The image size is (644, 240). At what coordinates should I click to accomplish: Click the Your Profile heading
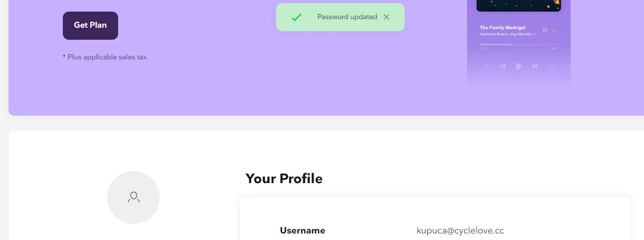(284, 179)
